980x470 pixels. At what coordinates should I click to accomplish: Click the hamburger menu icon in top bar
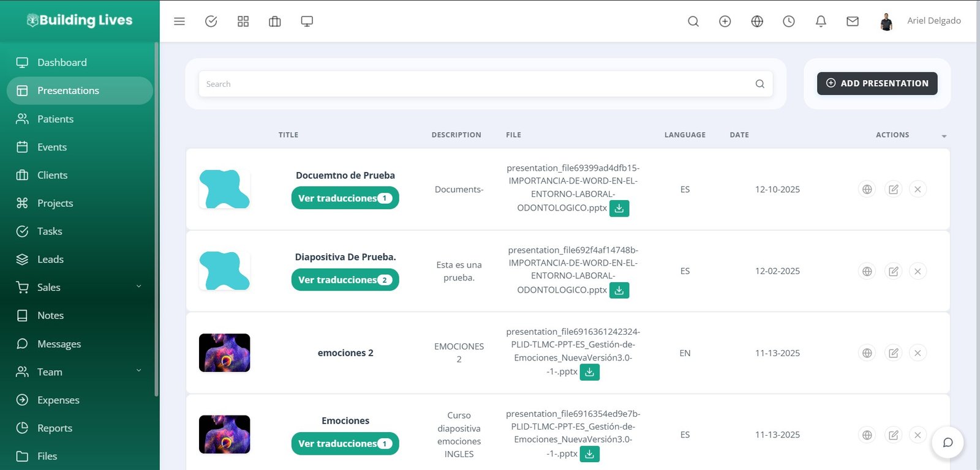[179, 21]
